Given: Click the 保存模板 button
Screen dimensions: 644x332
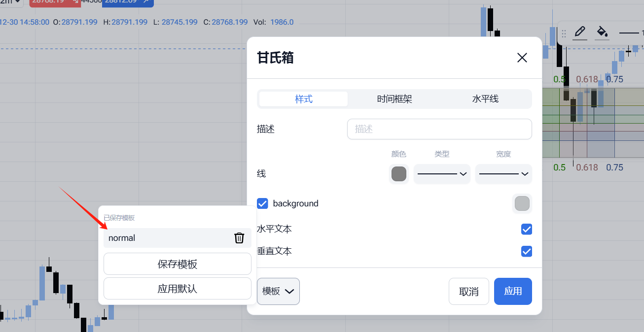Looking at the screenshot, I should [x=178, y=264].
